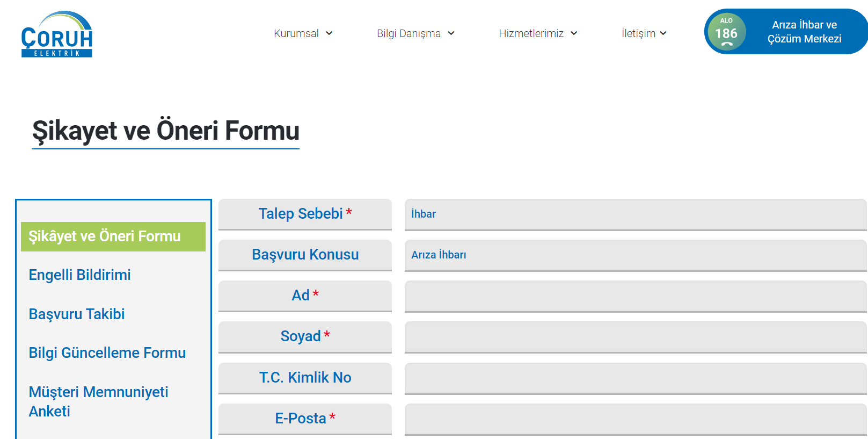Expand the Hizmetlerimiz chevron arrow

tap(574, 33)
